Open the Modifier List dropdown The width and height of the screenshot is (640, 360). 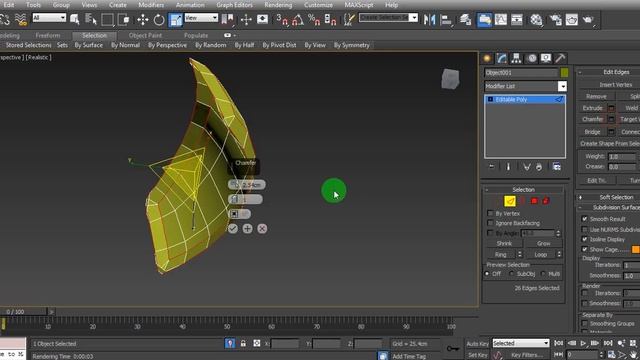[x=562, y=86]
